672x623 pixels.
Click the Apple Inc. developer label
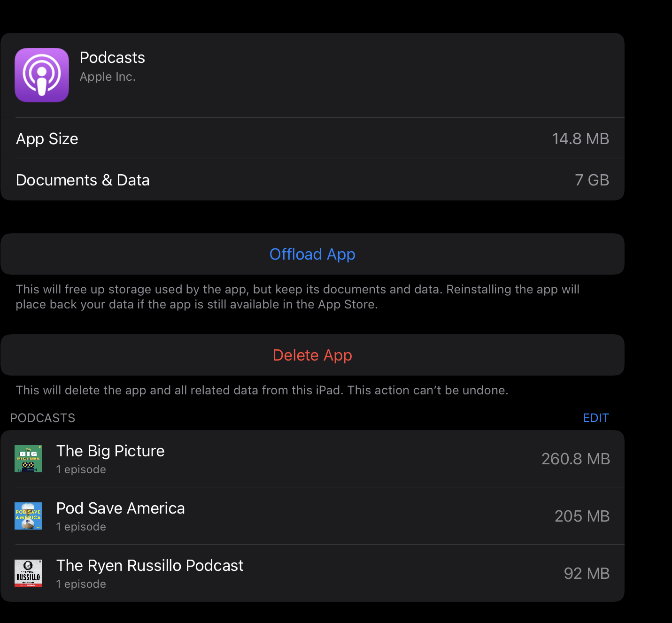[x=108, y=77]
